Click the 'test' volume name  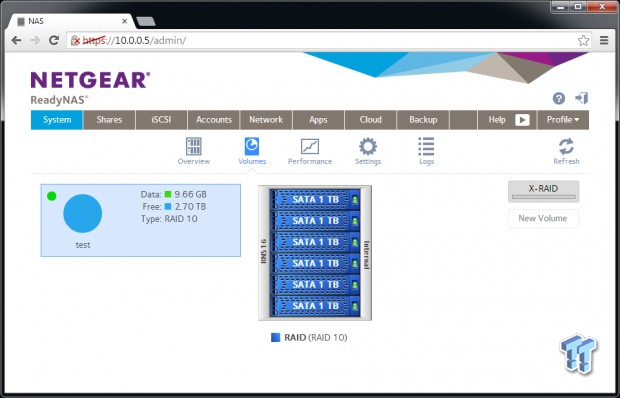pyautogui.click(x=83, y=245)
